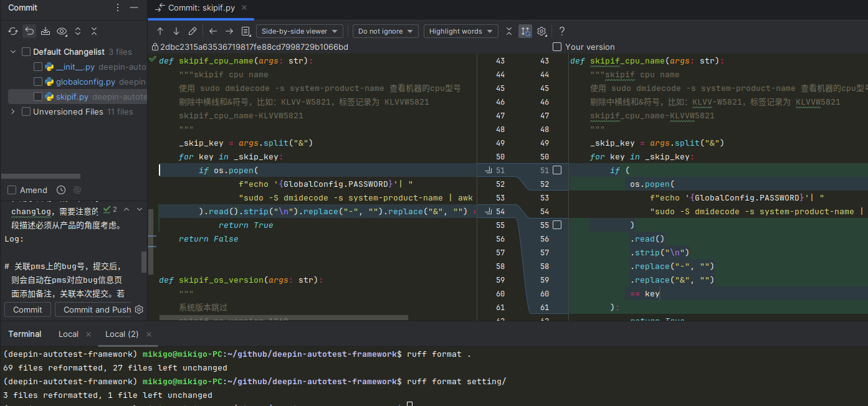This screenshot has width=868, height=406.
Task: Switch to the Local terminal tab
Action: tap(69, 334)
